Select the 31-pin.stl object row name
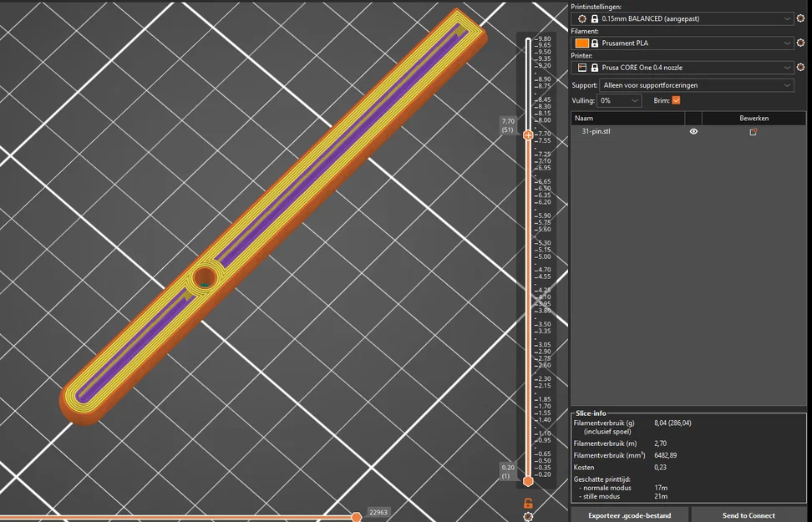This screenshot has width=812, height=522. click(x=596, y=131)
